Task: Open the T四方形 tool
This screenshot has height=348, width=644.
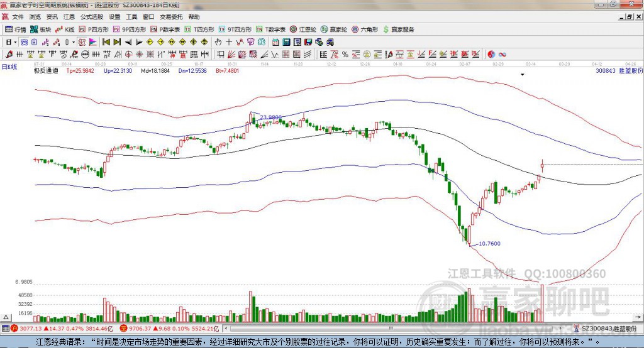Action: click(199, 30)
